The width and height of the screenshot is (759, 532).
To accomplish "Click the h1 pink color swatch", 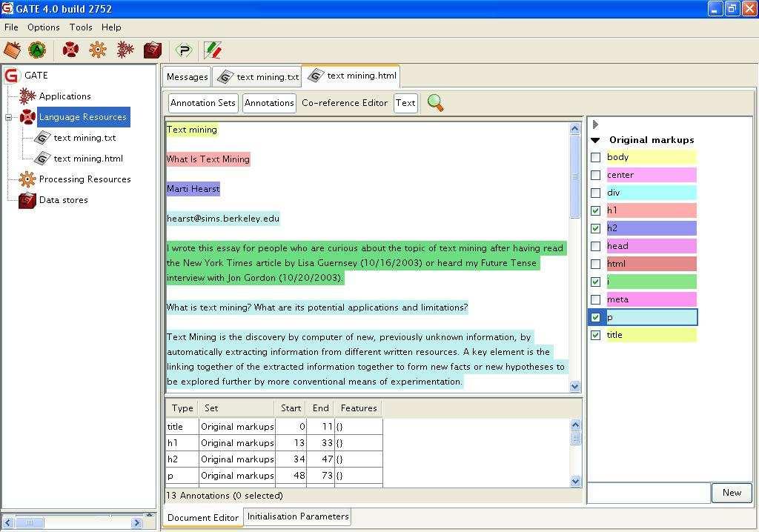I will tap(652, 210).
